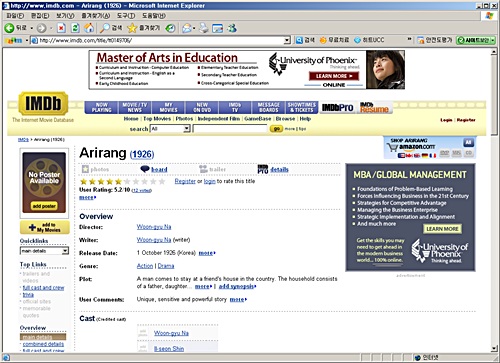Click the green security button in toolbar
The image size is (500, 363).
click(x=476, y=40)
